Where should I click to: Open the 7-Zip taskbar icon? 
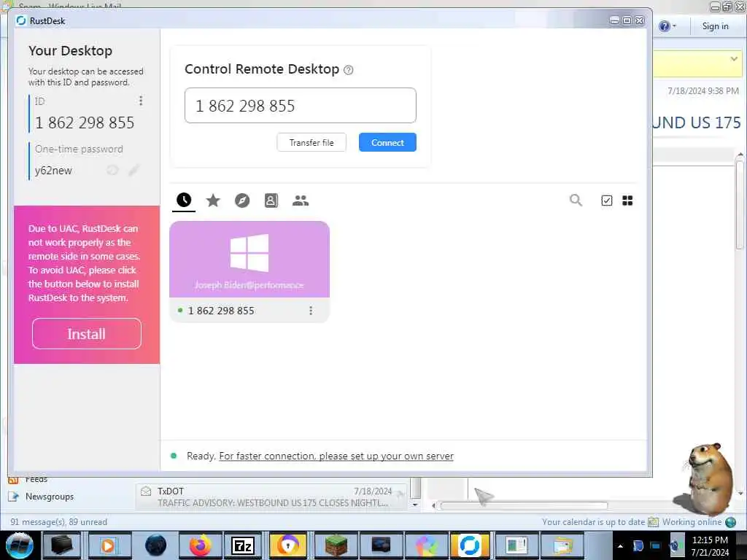(x=243, y=545)
